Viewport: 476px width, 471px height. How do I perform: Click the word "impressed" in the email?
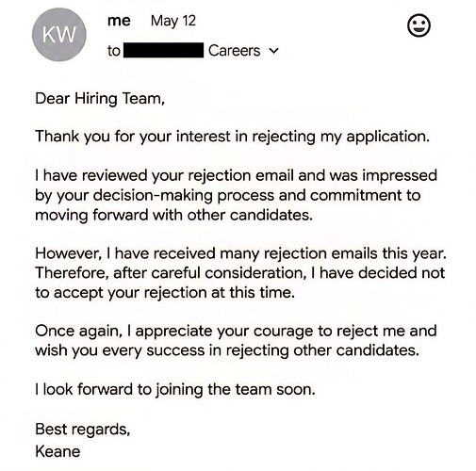(400, 176)
